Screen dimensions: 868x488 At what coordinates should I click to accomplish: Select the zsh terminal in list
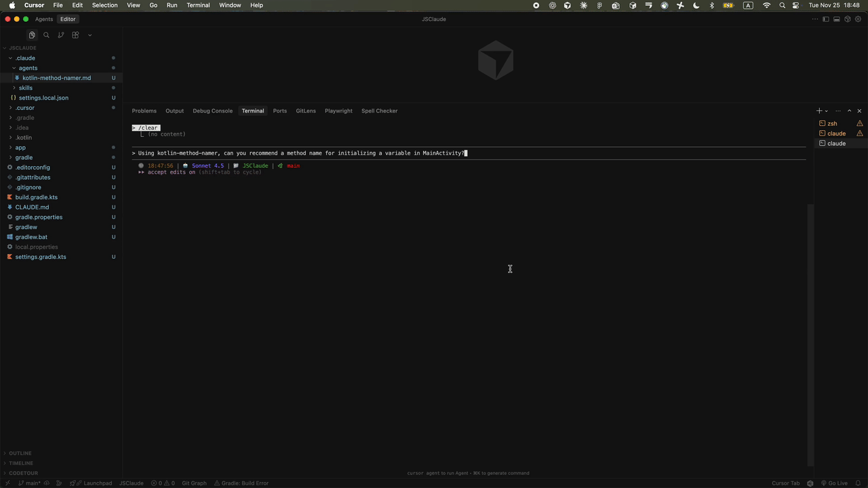[x=832, y=123]
